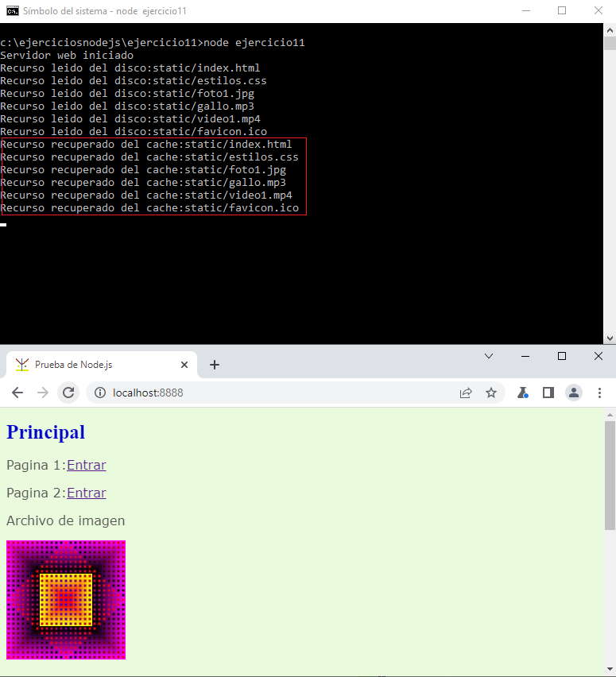Screen dimensions: 616x677
Task: Click the command prompt title text
Action: 105,11
